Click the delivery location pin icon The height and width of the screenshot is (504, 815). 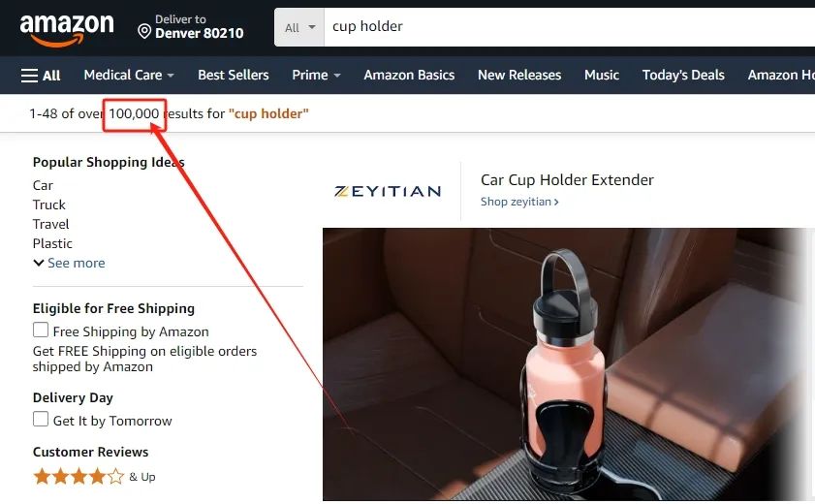coord(144,32)
